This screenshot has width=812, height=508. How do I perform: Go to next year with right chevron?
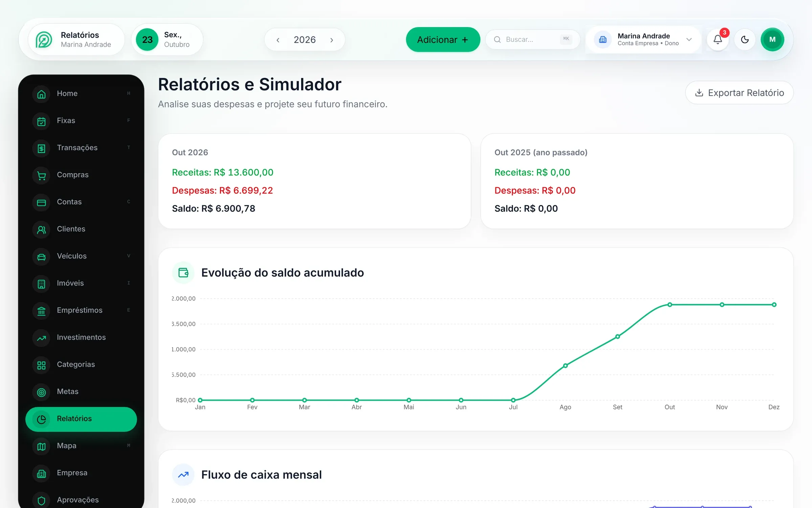click(x=332, y=40)
